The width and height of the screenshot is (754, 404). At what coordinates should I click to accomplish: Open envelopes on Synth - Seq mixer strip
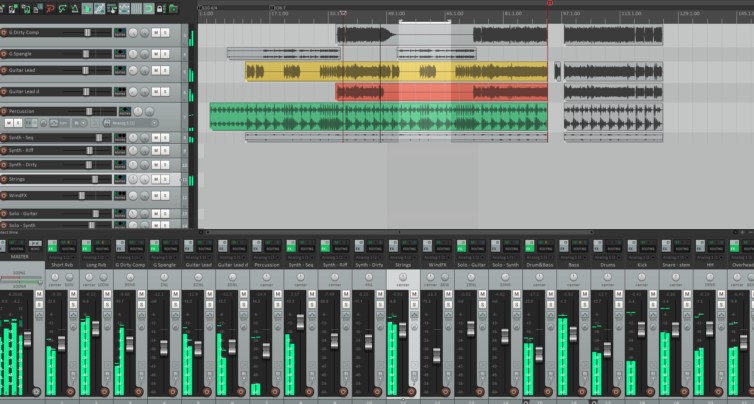(312, 315)
